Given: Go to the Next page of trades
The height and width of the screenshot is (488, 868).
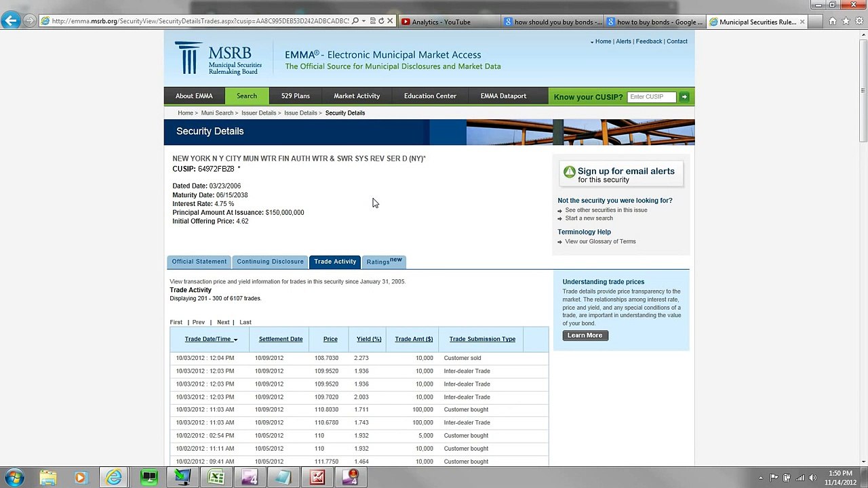Looking at the screenshot, I should [223, 323].
